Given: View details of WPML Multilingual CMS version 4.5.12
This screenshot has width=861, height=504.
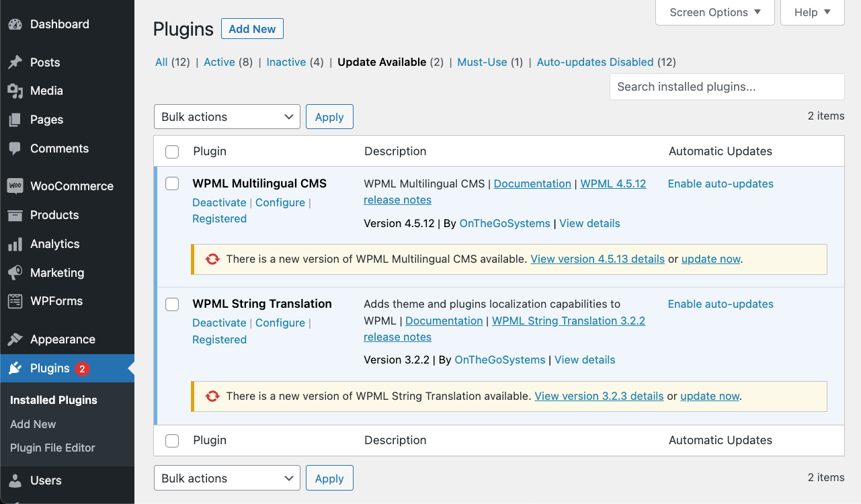Looking at the screenshot, I should click(x=589, y=223).
